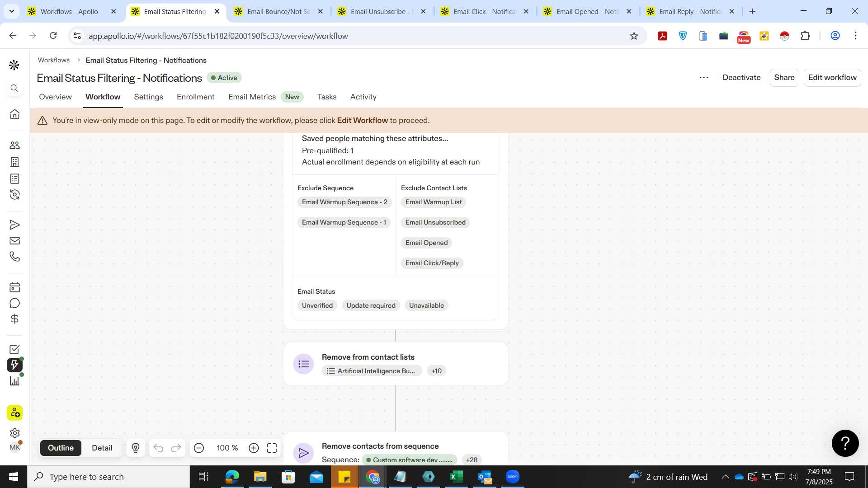
Task: Click the Email Warmup Sequence - 2 chip
Action: coord(344,202)
